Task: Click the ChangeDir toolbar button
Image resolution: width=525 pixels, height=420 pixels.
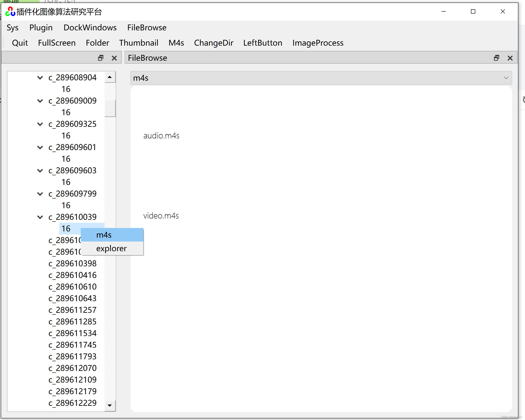Action: pyautogui.click(x=214, y=43)
